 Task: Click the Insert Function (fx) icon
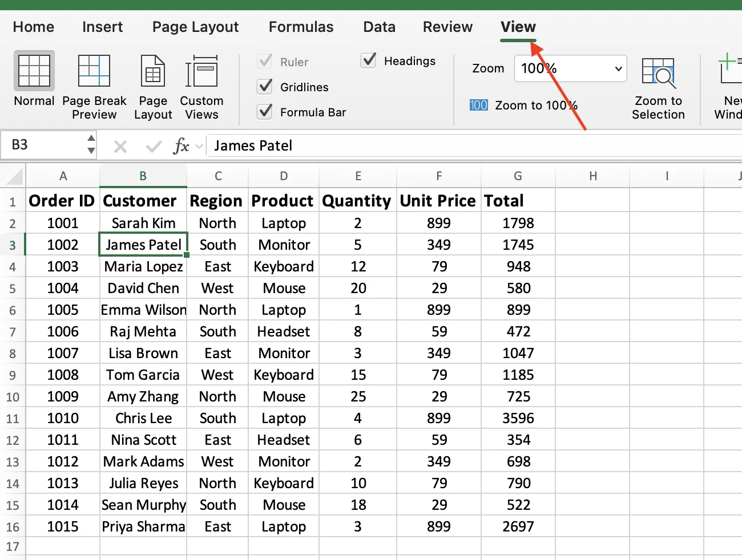(183, 145)
